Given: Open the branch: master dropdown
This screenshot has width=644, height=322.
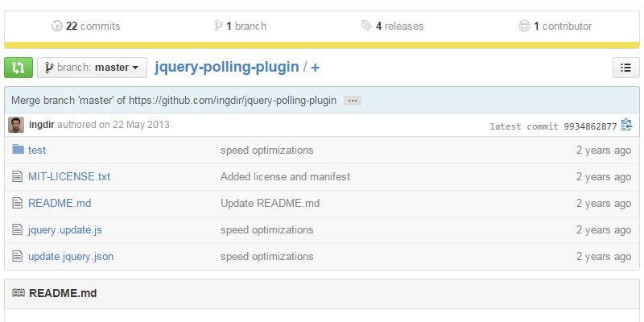Looking at the screenshot, I should point(92,68).
